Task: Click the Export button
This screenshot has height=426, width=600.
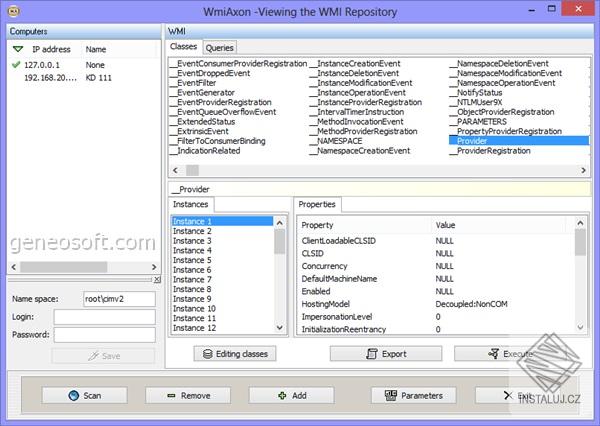Action: pos(386,354)
